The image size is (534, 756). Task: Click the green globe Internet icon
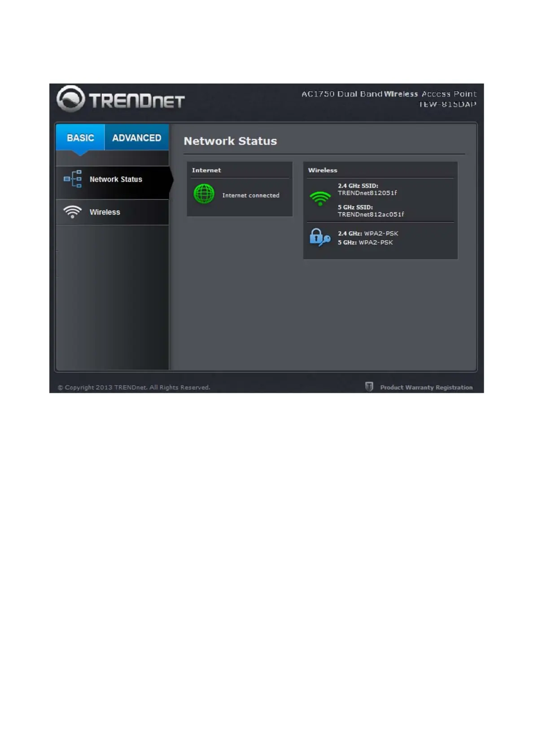[x=204, y=194]
